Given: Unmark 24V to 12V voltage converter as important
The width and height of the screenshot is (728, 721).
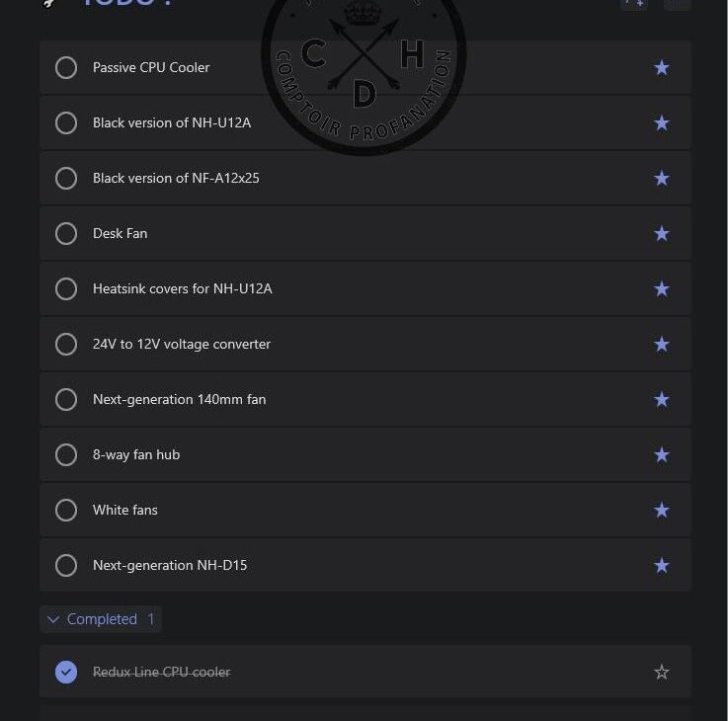Looking at the screenshot, I should click(x=662, y=345).
